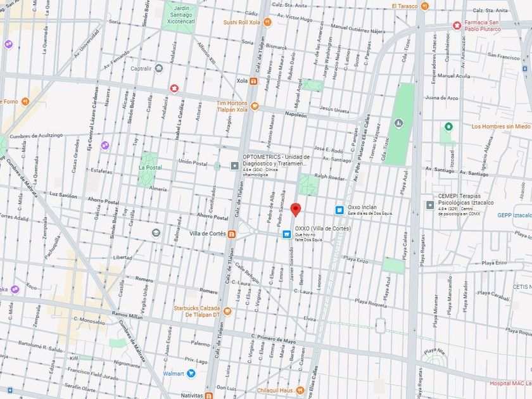Click the Bismarck street label
Screen dimensions: 532x399
click(277, 46)
